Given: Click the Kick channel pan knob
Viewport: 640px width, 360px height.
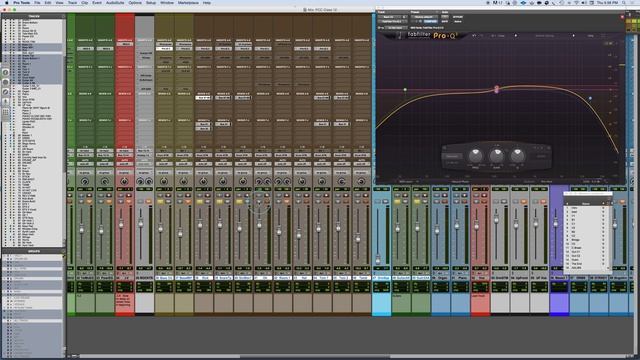Looking at the screenshot, I should tap(203, 181).
